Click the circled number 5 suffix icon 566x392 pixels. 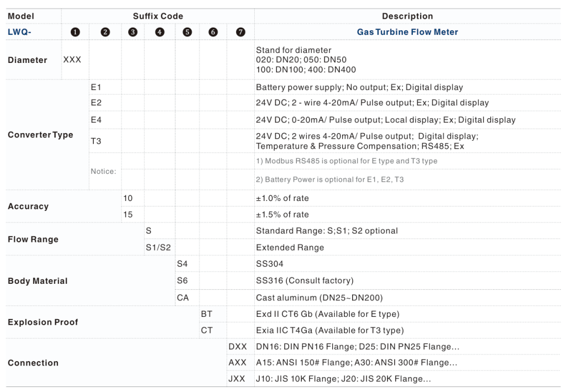tap(187, 32)
